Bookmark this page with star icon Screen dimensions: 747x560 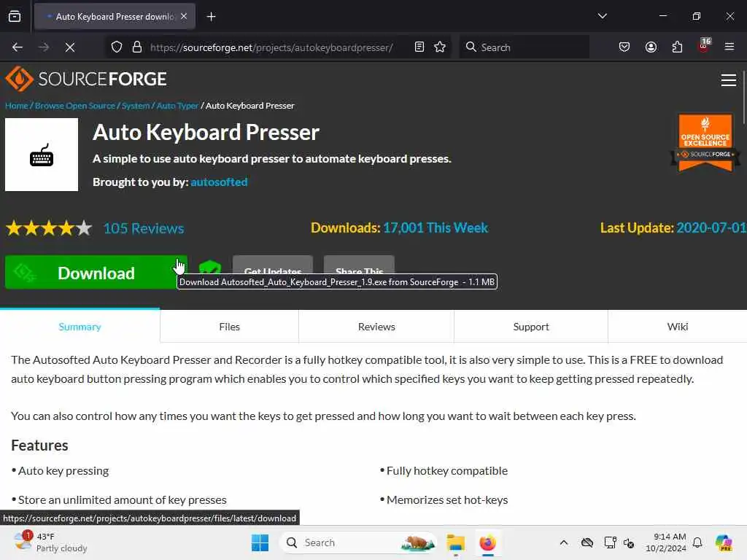pyautogui.click(x=440, y=47)
